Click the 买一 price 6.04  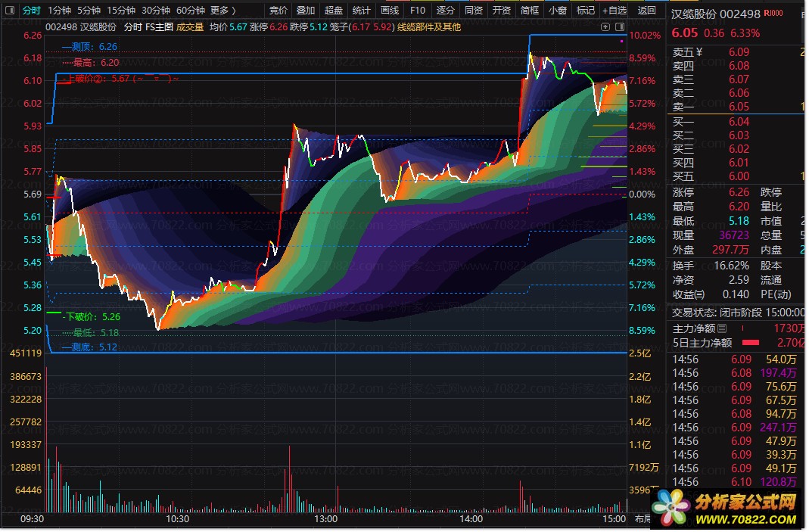coord(739,122)
